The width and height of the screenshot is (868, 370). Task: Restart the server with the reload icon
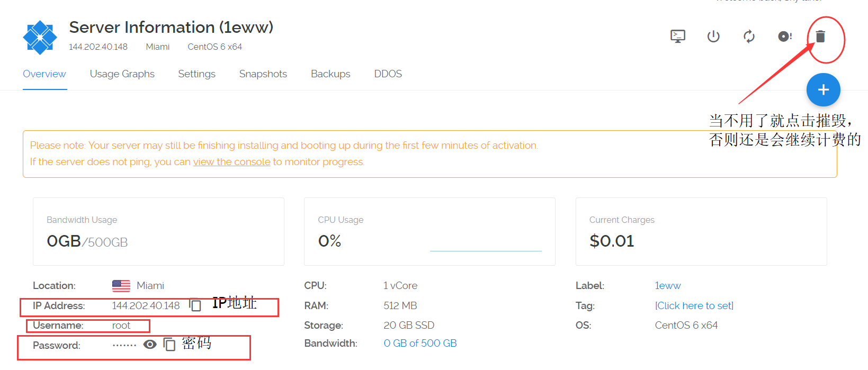click(x=749, y=36)
